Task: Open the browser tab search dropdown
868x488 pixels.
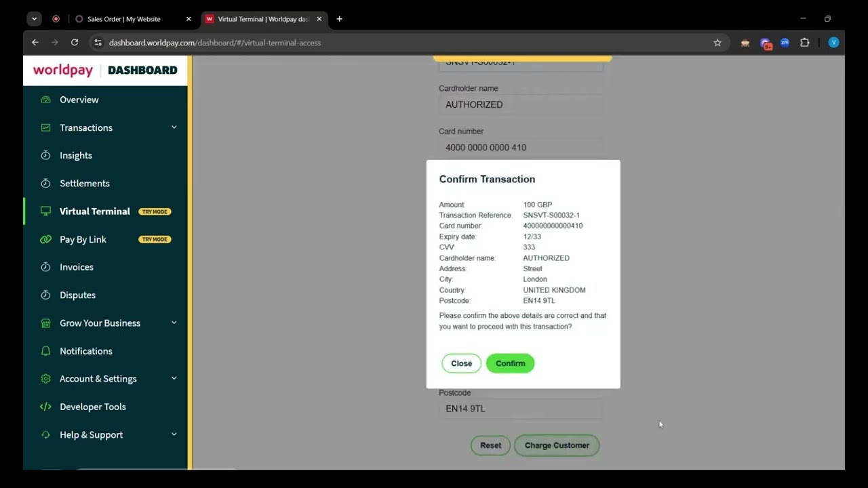Action: tap(34, 19)
